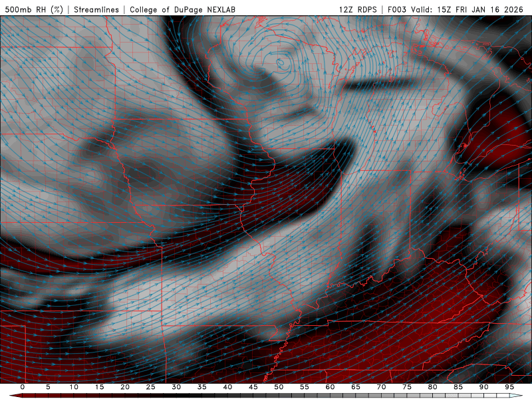Click the '10' color scale label
The width and height of the screenshot is (532, 399).
pos(74,387)
